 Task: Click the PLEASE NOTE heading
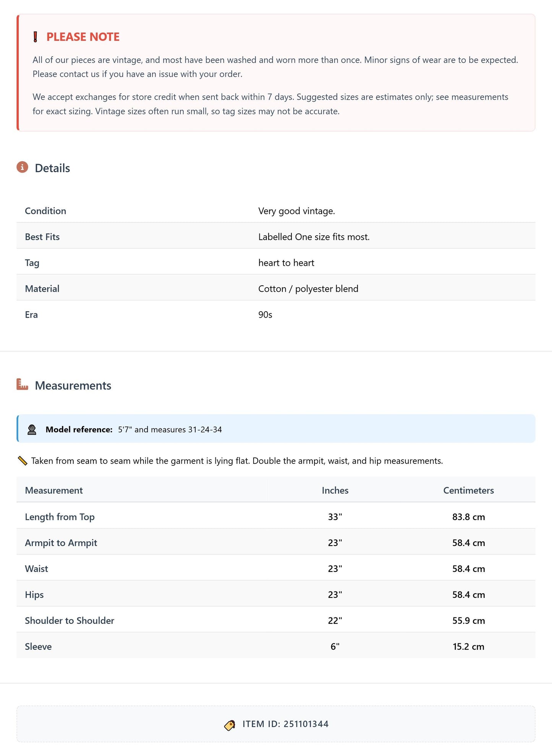[x=83, y=37]
